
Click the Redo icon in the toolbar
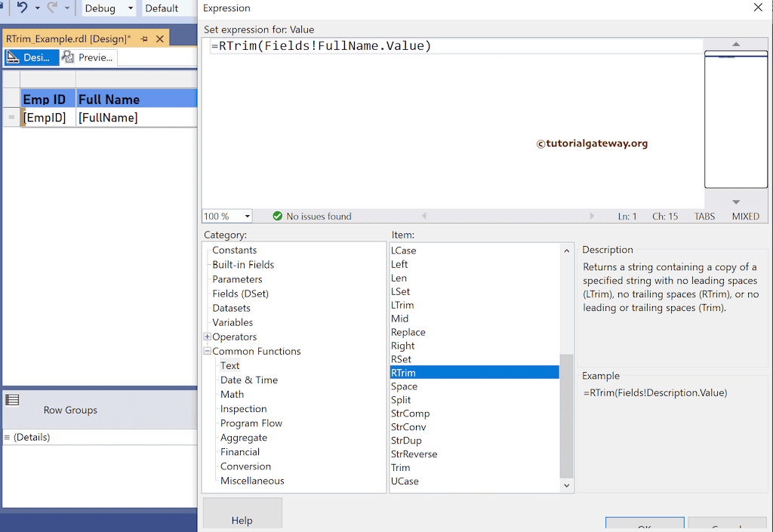tap(51, 8)
